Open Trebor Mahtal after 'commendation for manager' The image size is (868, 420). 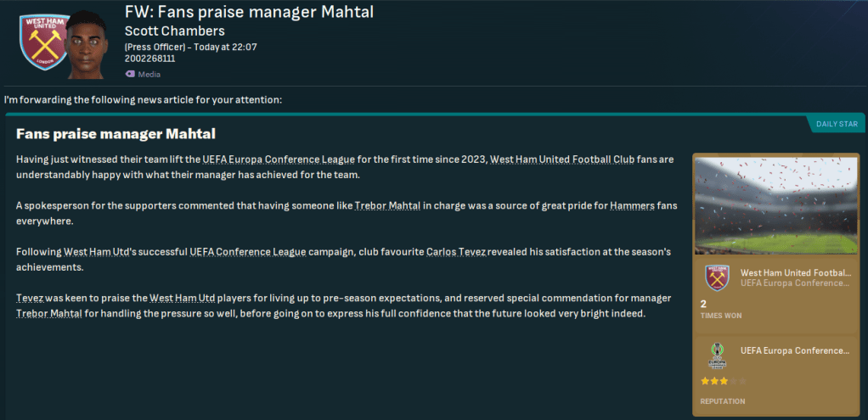(x=50, y=313)
